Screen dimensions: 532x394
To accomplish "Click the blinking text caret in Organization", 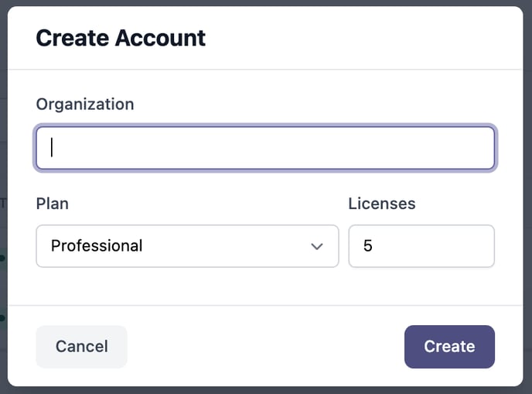I will 52,147.
